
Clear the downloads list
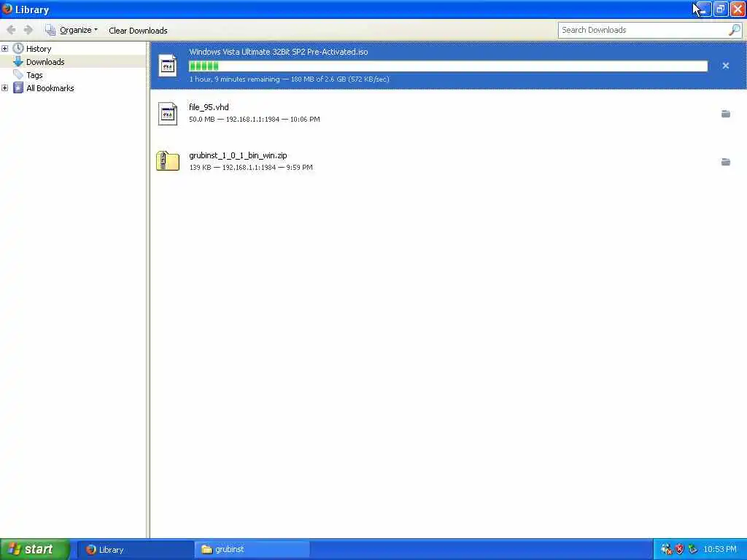[x=138, y=31]
